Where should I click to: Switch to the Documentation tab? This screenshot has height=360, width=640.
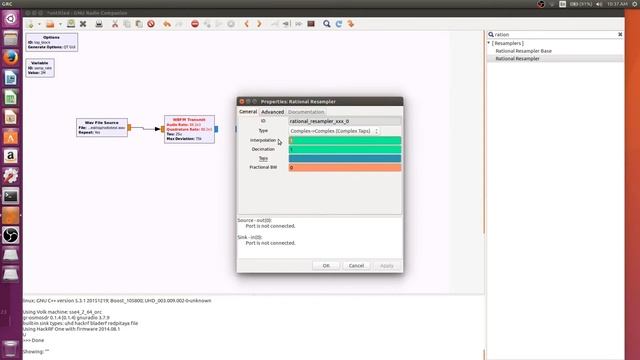[x=306, y=112]
